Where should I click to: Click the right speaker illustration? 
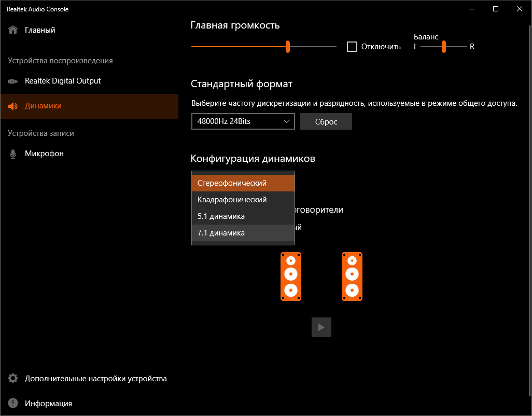pyautogui.click(x=352, y=276)
